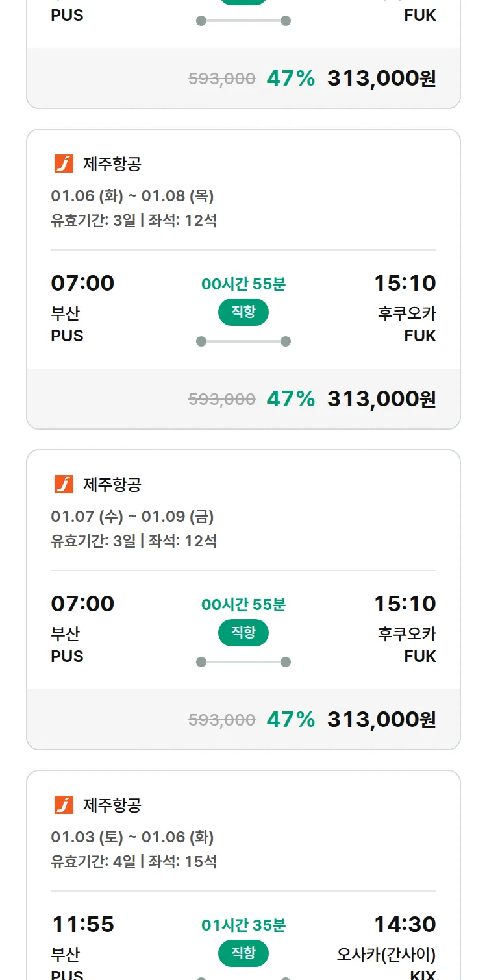
Task: Tap 직항 badge on 01.06 ~ 01.08 flight
Action: [243, 312]
